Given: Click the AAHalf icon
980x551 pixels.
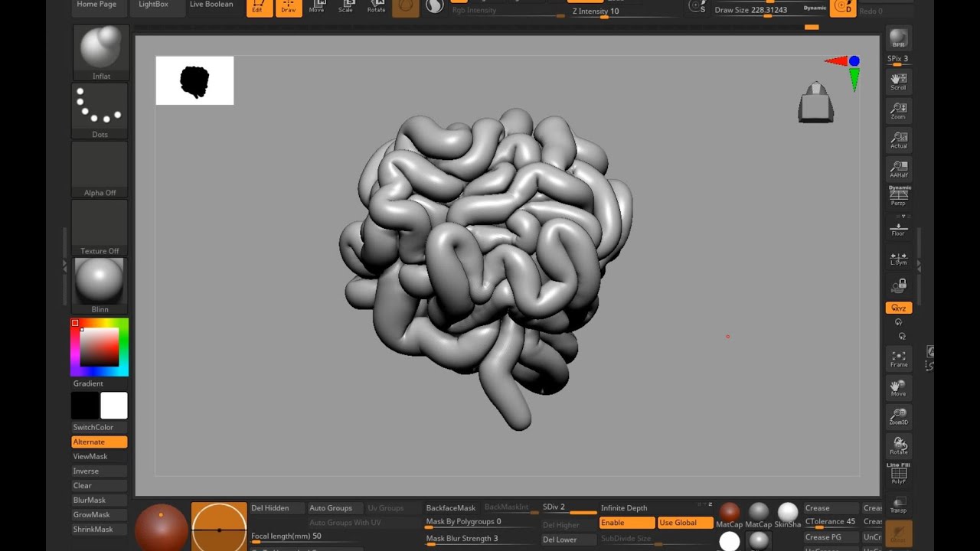Looking at the screenshot, I should (x=898, y=168).
